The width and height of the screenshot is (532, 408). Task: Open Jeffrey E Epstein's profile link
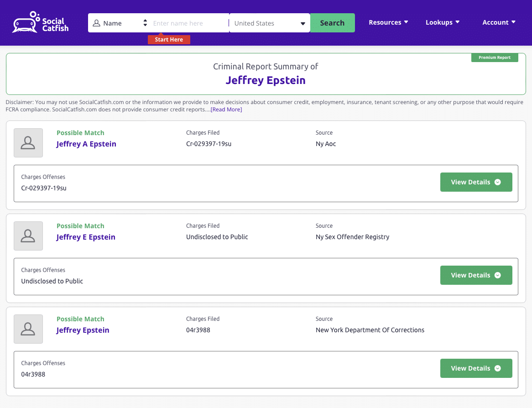click(x=86, y=237)
